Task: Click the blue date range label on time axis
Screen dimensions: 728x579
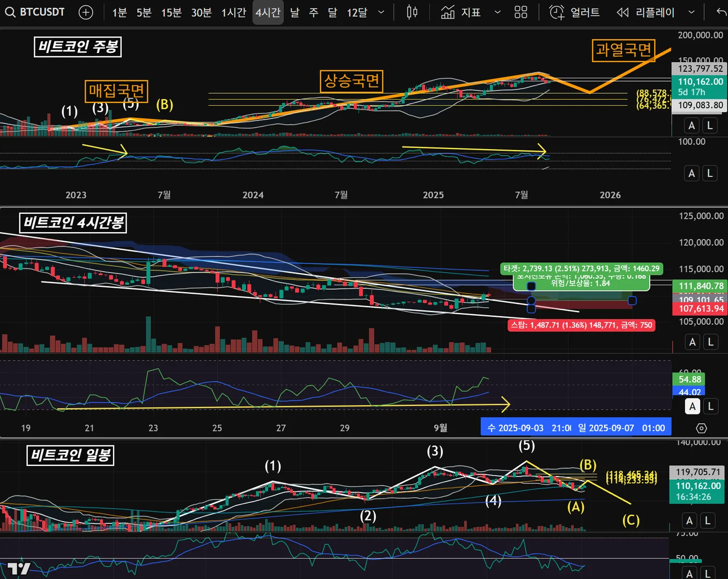Action: click(576, 428)
